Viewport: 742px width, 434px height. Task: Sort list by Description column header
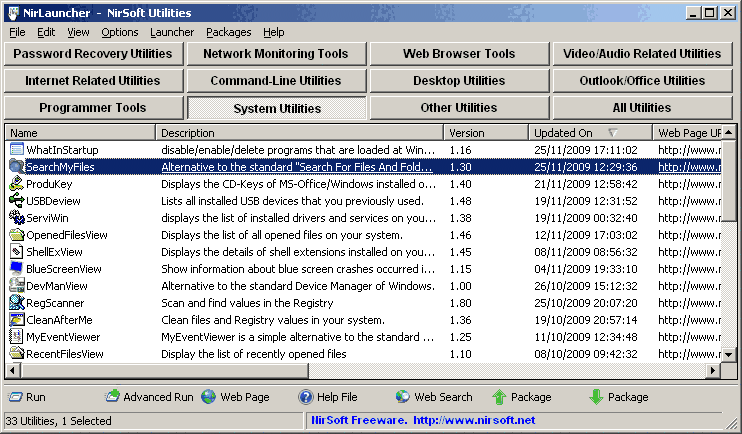(300, 133)
